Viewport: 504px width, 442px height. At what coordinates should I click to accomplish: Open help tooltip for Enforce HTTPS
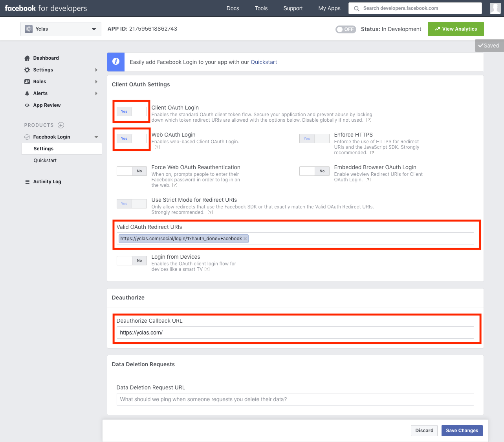(373, 153)
